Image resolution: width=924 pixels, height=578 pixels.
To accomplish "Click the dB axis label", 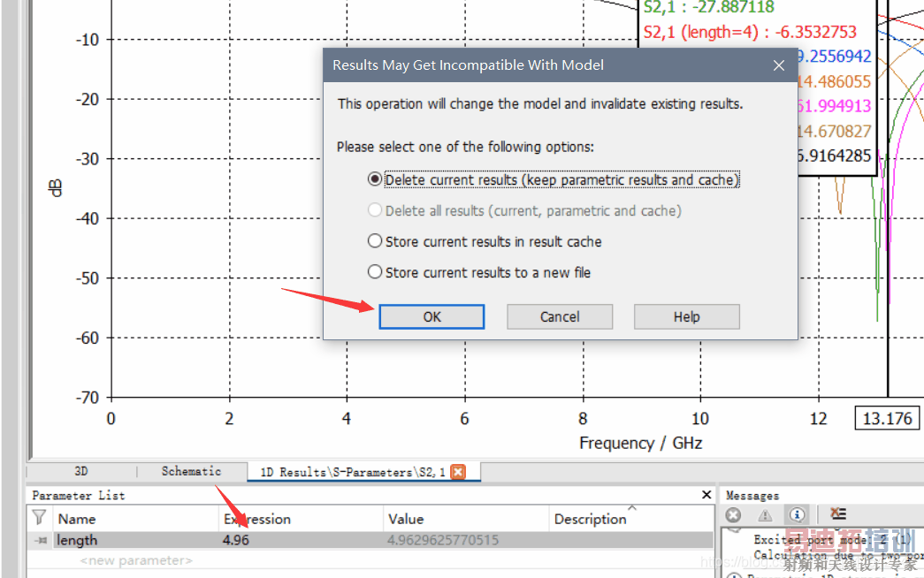I will (x=55, y=188).
